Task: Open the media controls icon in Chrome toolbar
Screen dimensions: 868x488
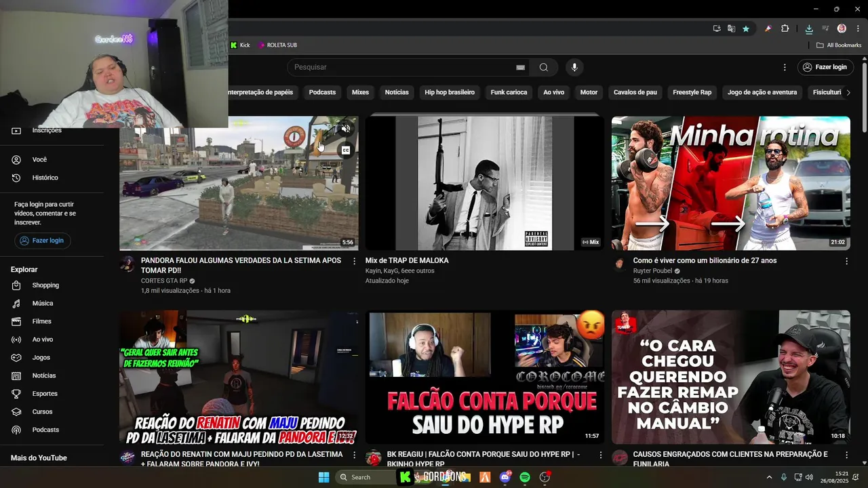Action: pyautogui.click(x=825, y=28)
